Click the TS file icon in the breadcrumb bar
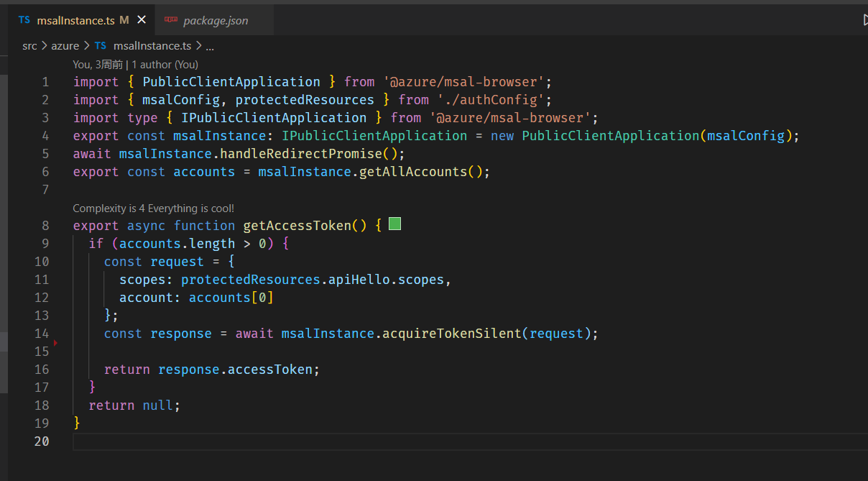 (101, 45)
